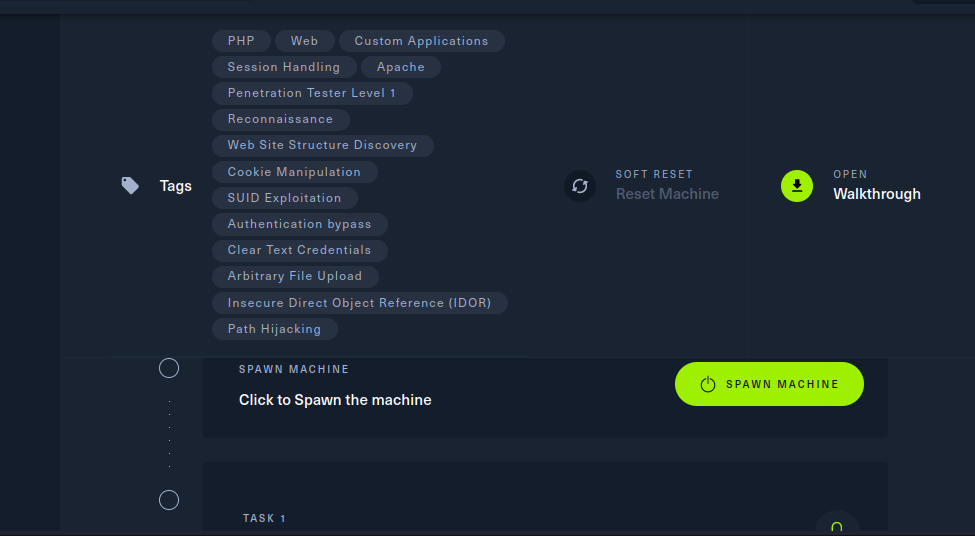Select the PHP tag

tap(241, 41)
